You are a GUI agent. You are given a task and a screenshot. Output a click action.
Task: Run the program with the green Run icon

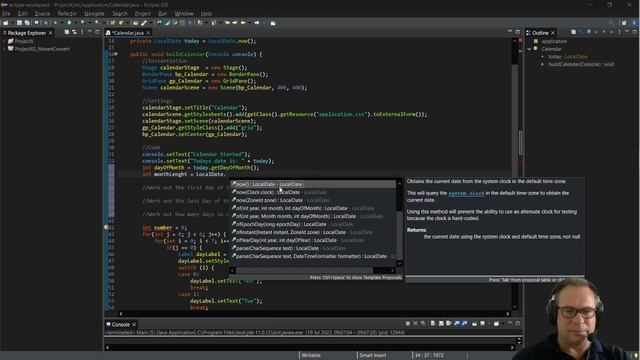pyautogui.click(x=69, y=23)
